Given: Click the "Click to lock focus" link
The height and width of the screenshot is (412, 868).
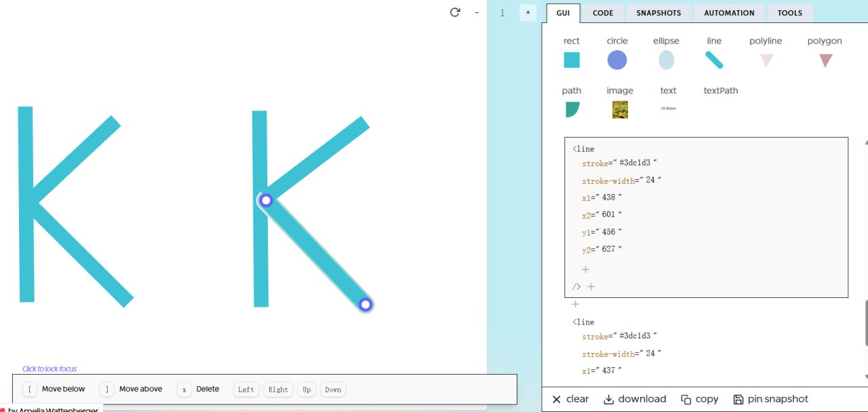Looking at the screenshot, I should [x=50, y=369].
